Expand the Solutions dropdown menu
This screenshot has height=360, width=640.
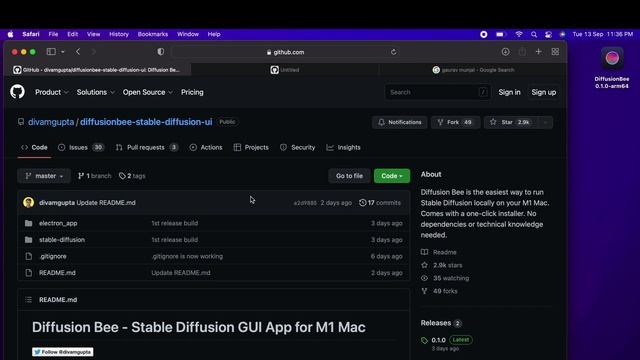coord(96,92)
